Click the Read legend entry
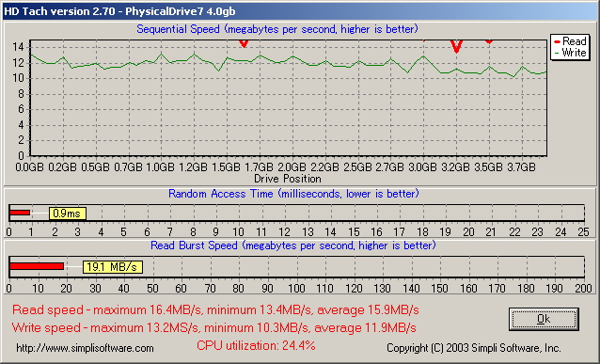The width and height of the screenshot is (600, 364). pos(570,41)
